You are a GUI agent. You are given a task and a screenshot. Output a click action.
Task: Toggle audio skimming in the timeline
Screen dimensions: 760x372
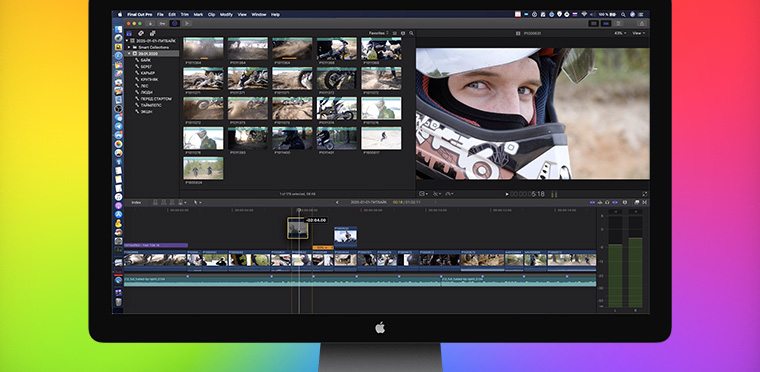click(x=600, y=202)
